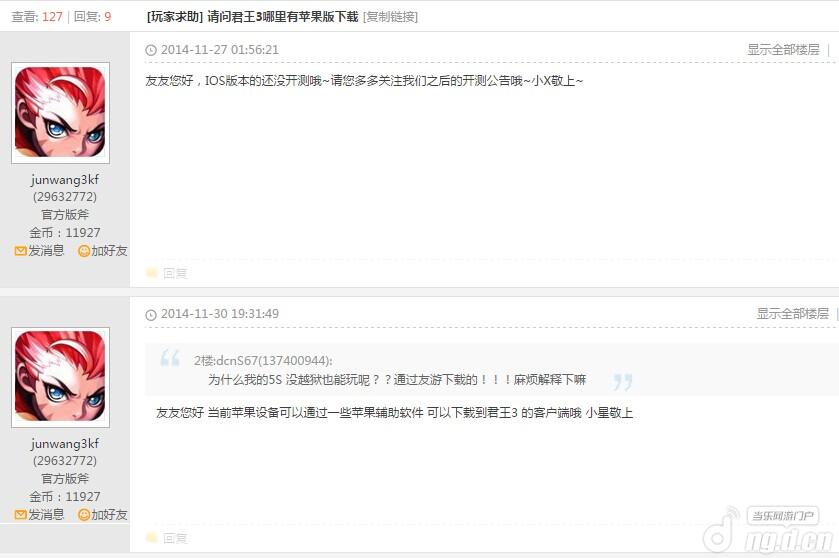Click the envelope send-message icon in second post
The height and width of the screenshot is (558, 839).
[20, 515]
